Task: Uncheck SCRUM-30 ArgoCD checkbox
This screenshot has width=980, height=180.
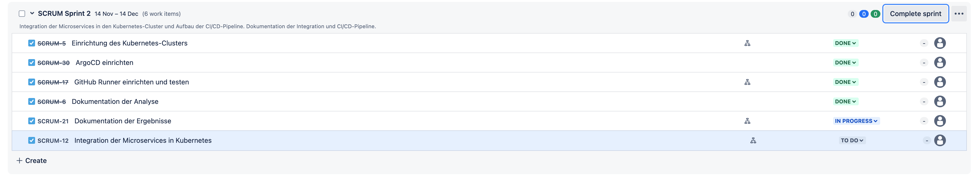Action: tap(32, 63)
